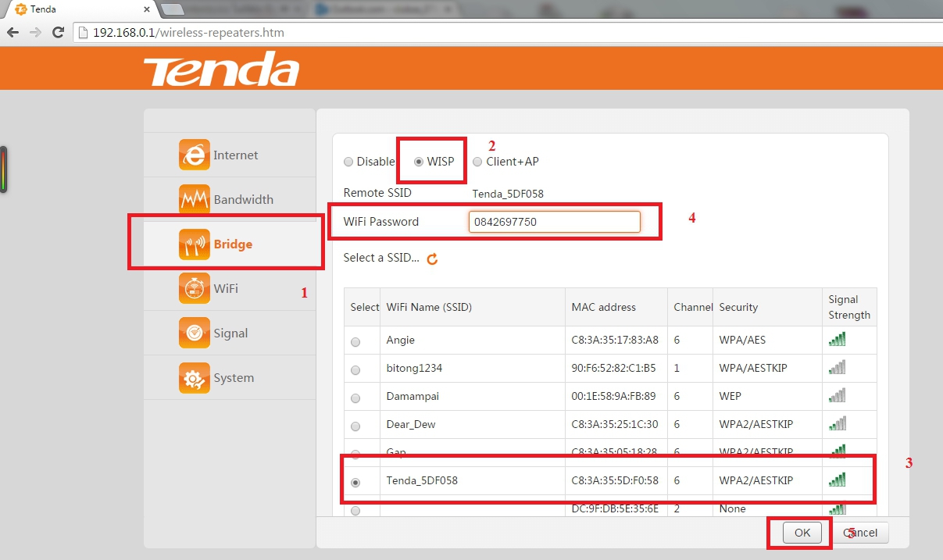The width and height of the screenshot is (943, 560).
Task: Click MAC address C8:3A:35:5D:F0:58
Action: 615,480
